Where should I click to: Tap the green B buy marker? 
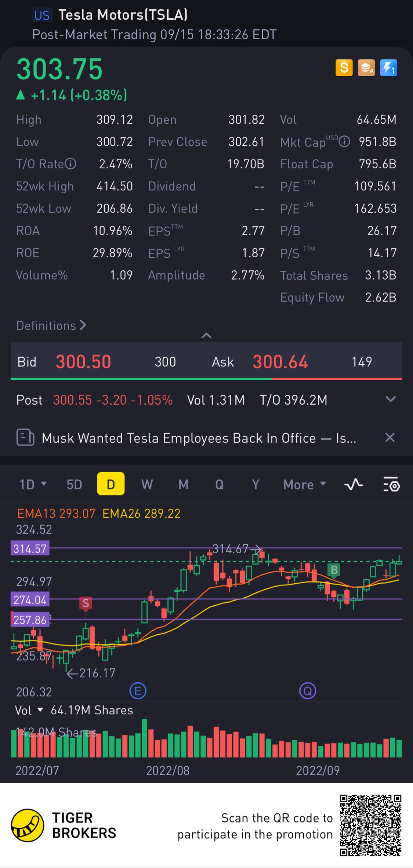coord(334,570)
